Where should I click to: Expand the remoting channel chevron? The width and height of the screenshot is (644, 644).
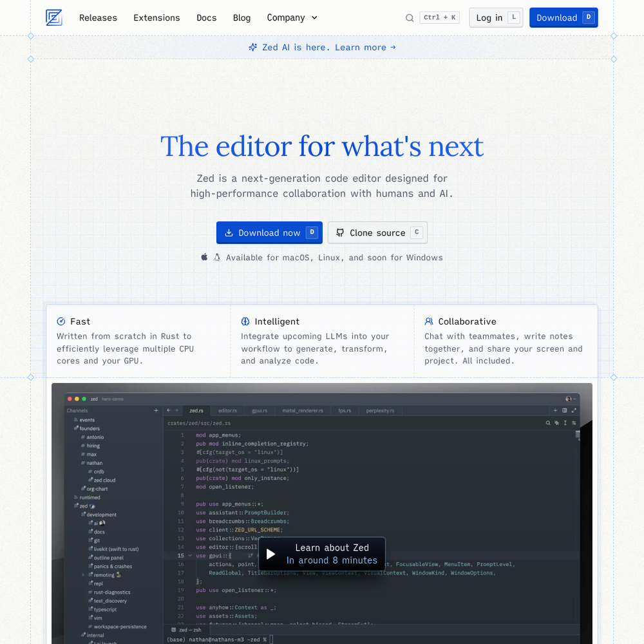(83, 575)
